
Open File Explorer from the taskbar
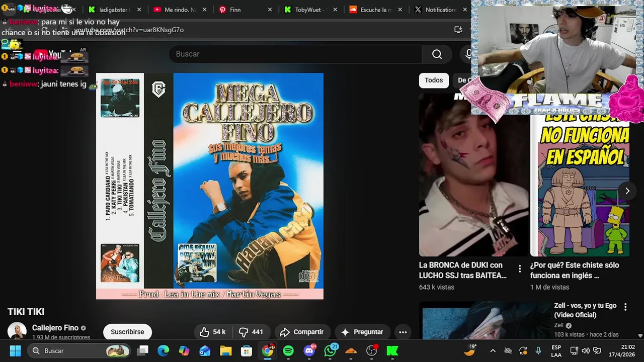[x=225, y=350]
